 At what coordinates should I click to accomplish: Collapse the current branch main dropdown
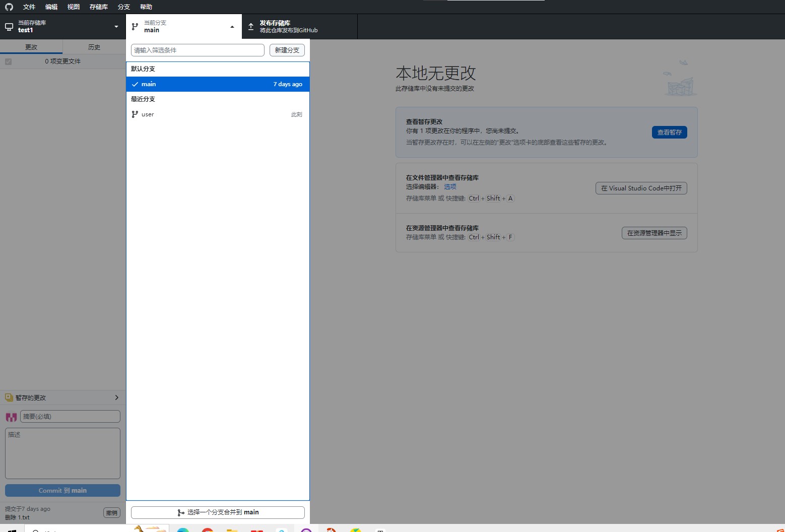tap(232, 27)
